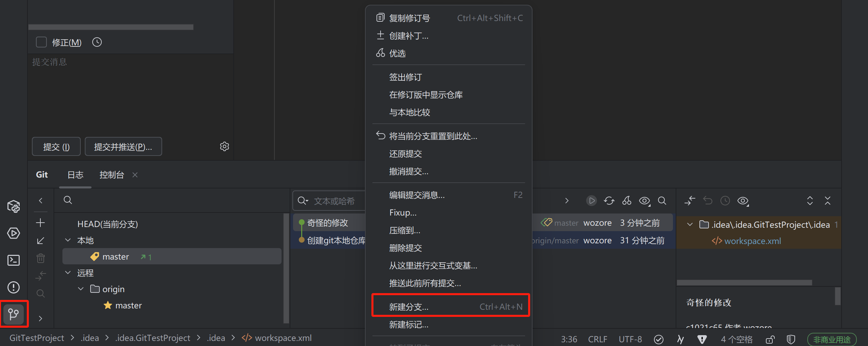Enable the 修正(M) amend checkbox

[41, 42]
